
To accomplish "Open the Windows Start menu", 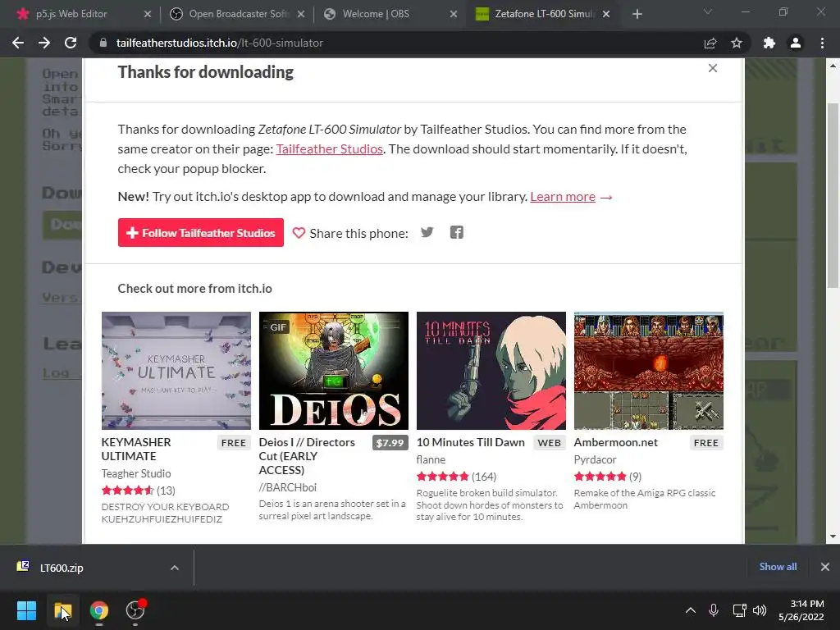I will click(x=26, y=610).
